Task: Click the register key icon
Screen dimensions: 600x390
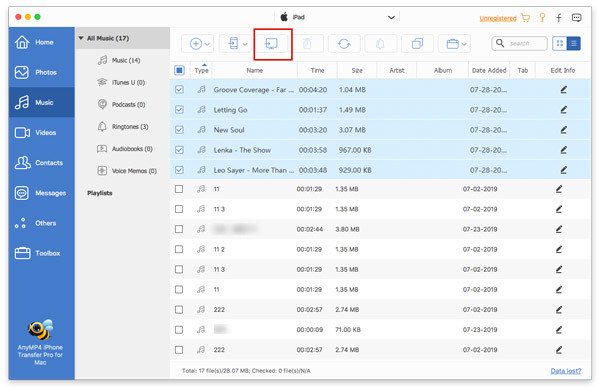Action: coord(542,18)
